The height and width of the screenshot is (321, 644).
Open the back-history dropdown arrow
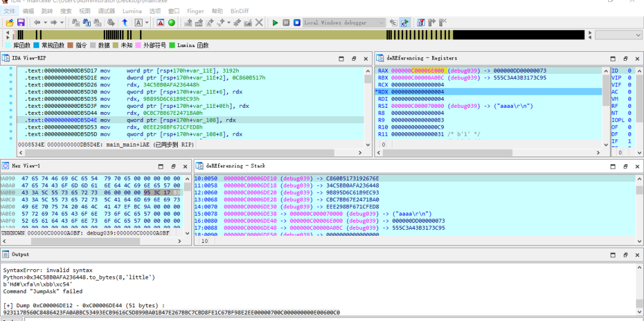point(45,23)
